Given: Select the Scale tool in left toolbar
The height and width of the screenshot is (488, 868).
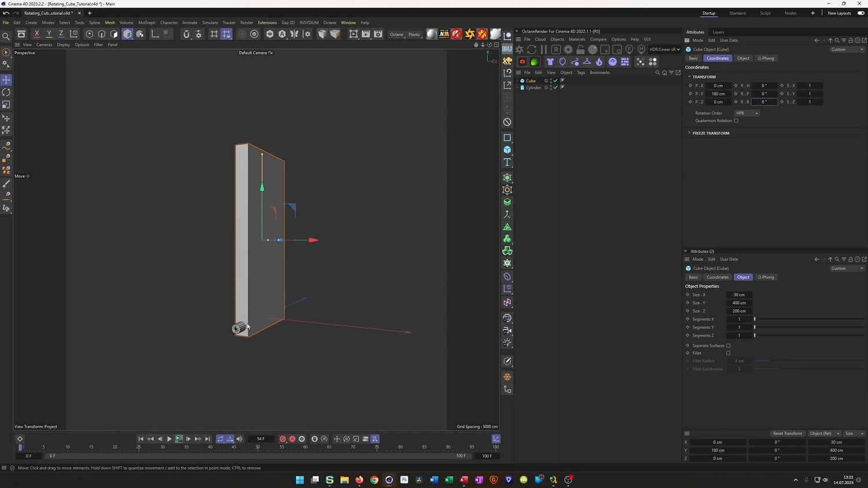Looking at the screenshot, I should point(6,105).
